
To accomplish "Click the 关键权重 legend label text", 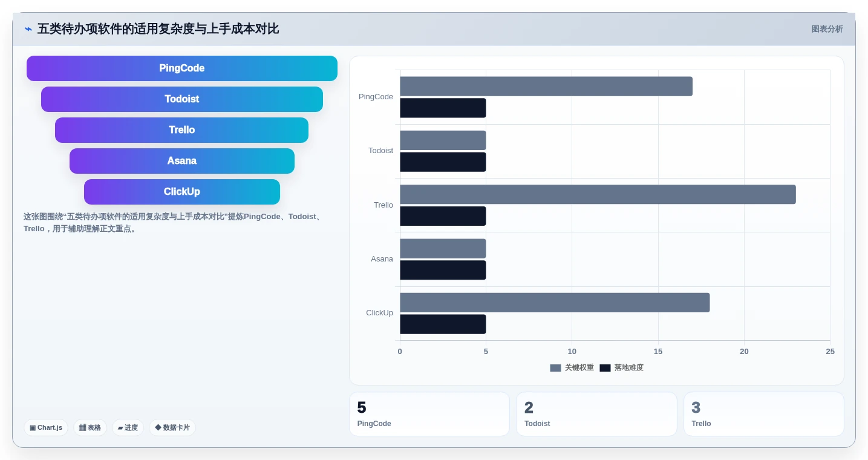I will click(x=579, y=368).
